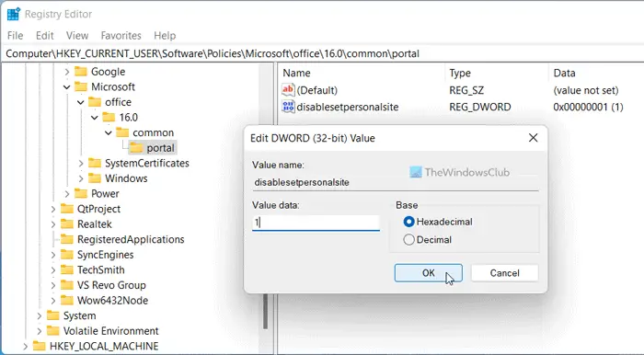
Task: Collapse the common key
Action: coord(109,132)
